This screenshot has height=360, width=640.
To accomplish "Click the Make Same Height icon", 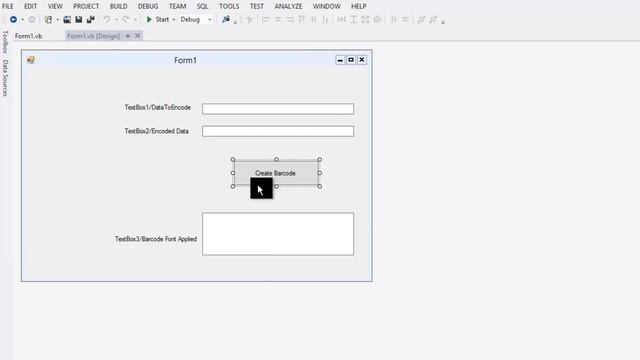I will tap(353, 19).
